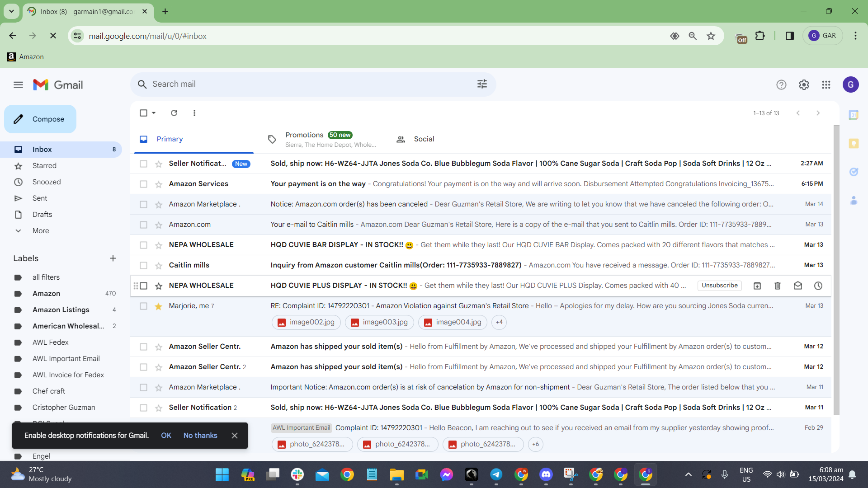Unstar the Marjorie complaint email
868x488 pixels.
(159, 306)
